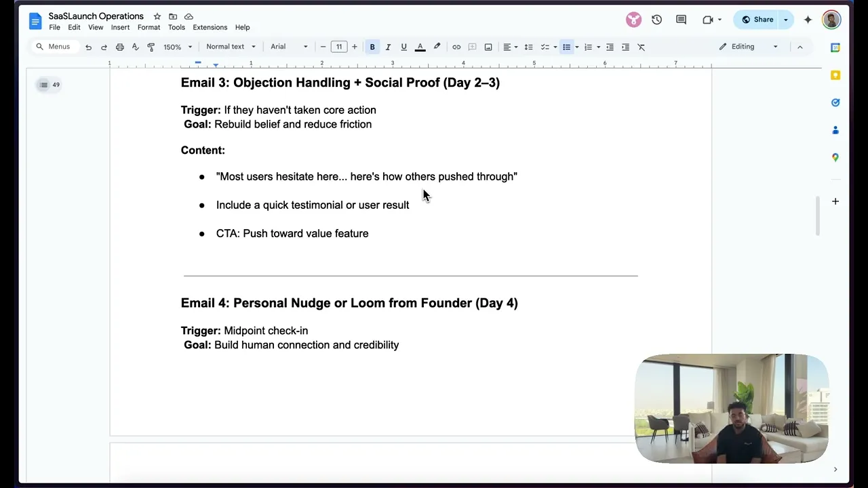Undo the last edit
Viewport: 868px width, 488px height.
tap(88, 47)
